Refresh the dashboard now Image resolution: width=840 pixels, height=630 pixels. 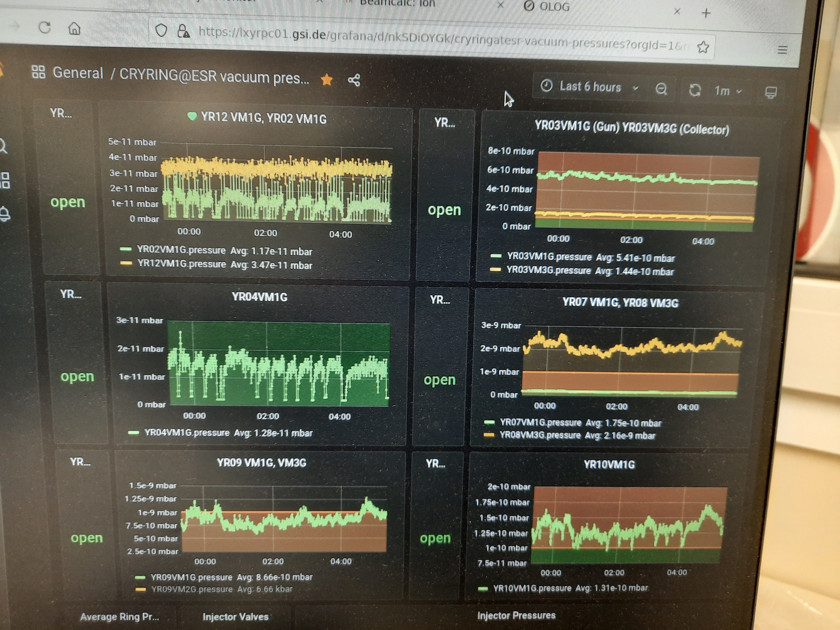(x=695, y=90)
